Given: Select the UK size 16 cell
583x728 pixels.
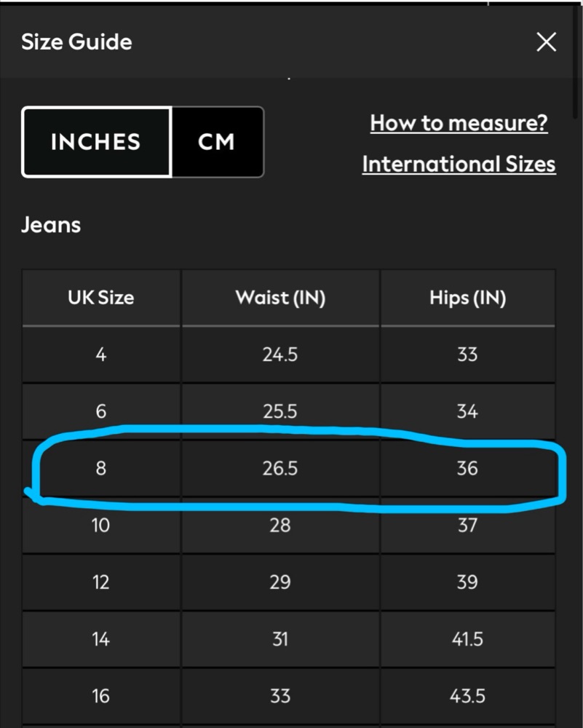Looking at the screenshot, I should tap(100, 696).
